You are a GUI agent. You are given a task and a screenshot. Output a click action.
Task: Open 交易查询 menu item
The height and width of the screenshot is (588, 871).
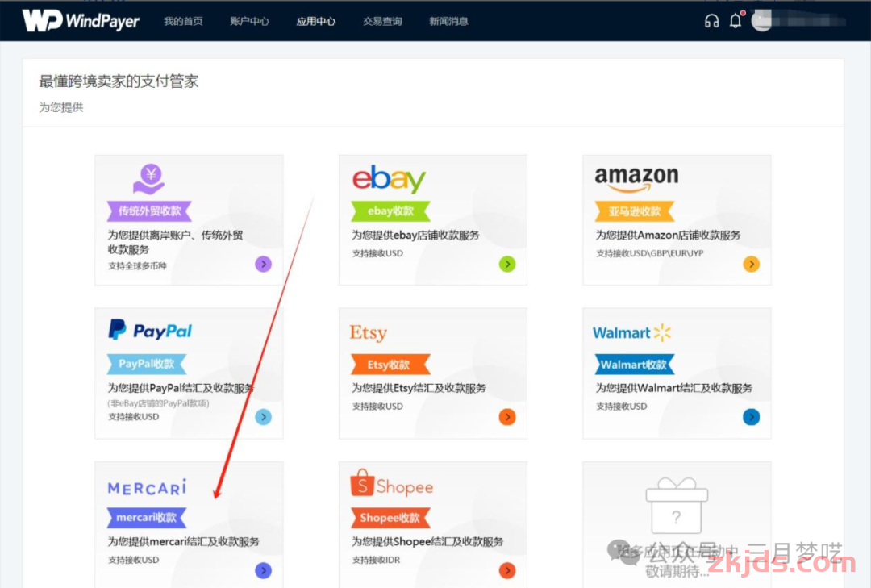click(x=382, y=21)
